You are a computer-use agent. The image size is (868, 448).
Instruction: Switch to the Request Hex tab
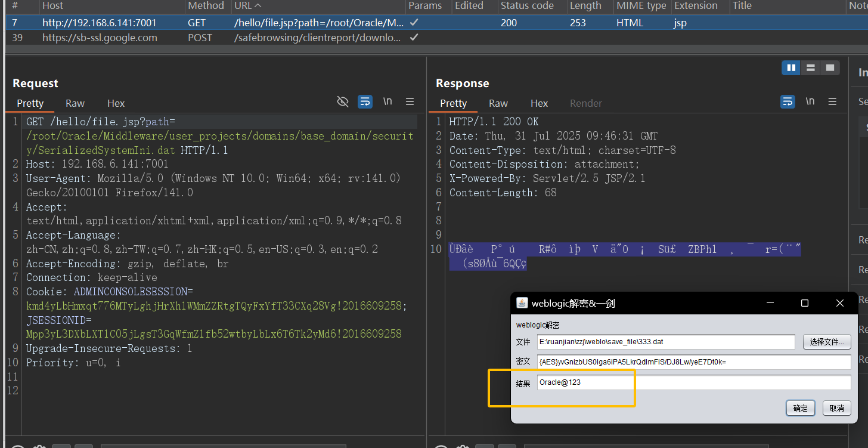116,103
